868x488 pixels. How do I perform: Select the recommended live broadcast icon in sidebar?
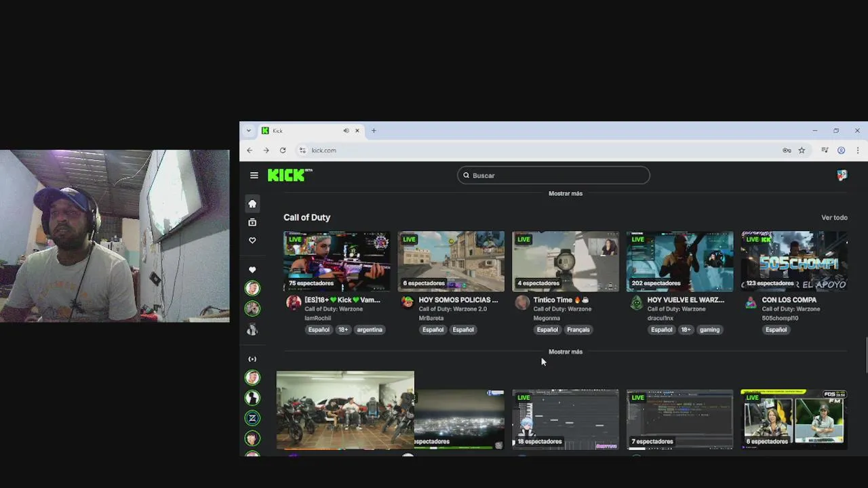(252, 359)
